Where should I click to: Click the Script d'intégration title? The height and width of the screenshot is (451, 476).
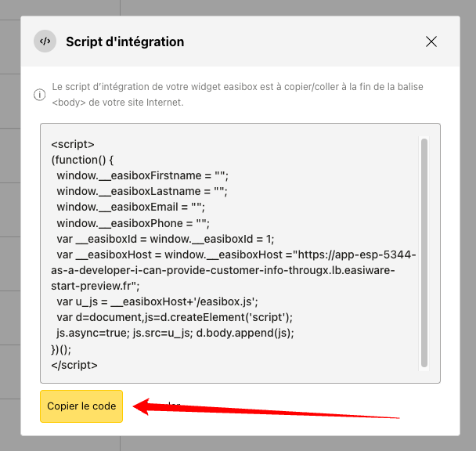(x=125, y=41)
